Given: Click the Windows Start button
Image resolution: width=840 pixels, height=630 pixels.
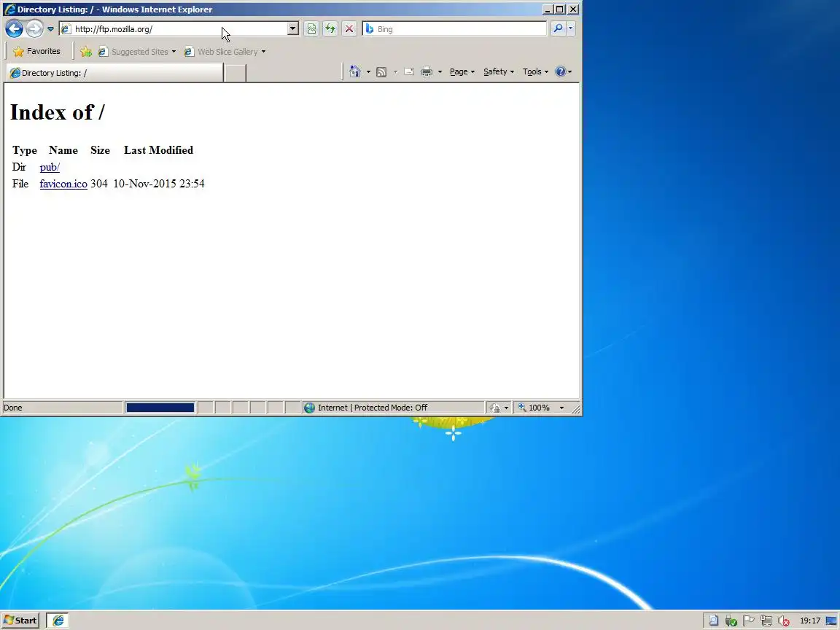Looking at the screenshot, I should click(x=20, y=621).
